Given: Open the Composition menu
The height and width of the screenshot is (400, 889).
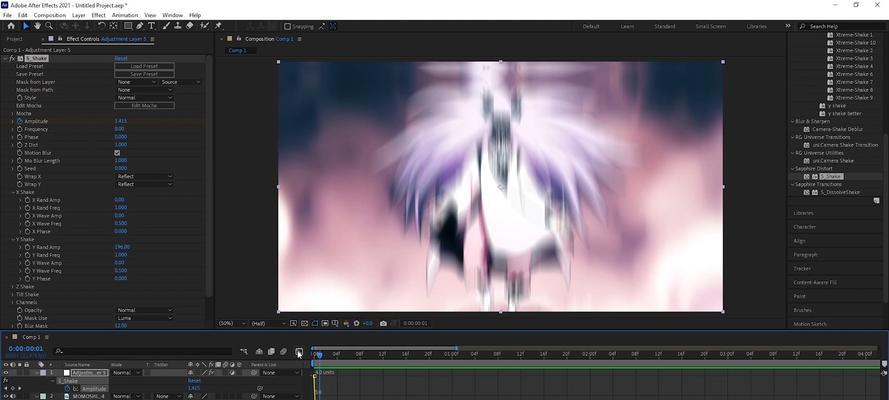Looking at the screenshot, I should coord(50,15).
